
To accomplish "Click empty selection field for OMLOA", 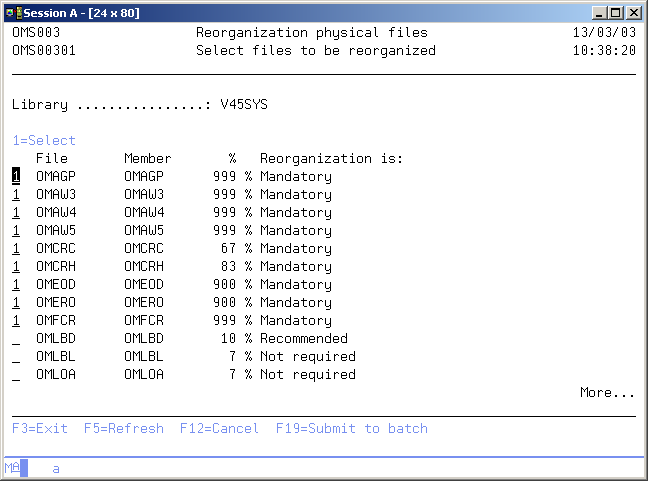I will coord(16,375).
